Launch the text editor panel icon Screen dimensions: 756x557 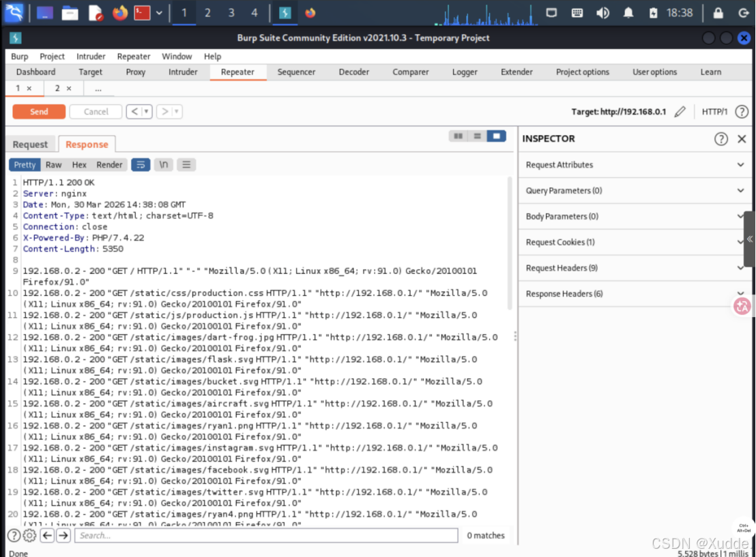[x=96, y=13]
